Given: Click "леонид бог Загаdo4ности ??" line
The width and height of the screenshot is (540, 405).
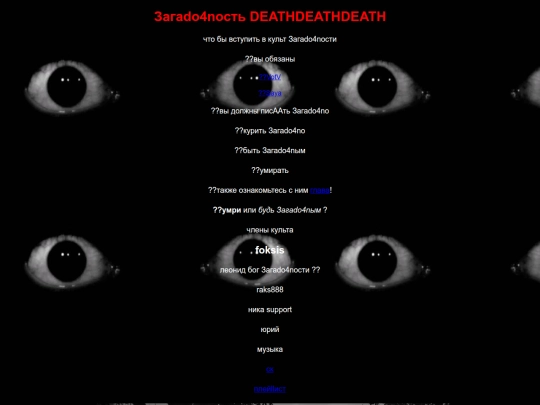Looking at the screenshot, I should point(270,270).
